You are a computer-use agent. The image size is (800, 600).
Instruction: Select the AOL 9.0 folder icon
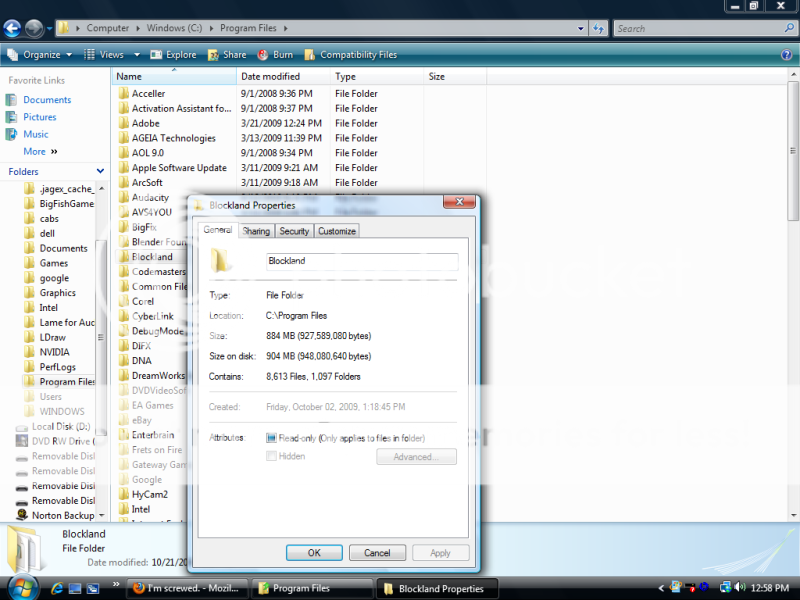pyautogui.click(x=123, y=153)
